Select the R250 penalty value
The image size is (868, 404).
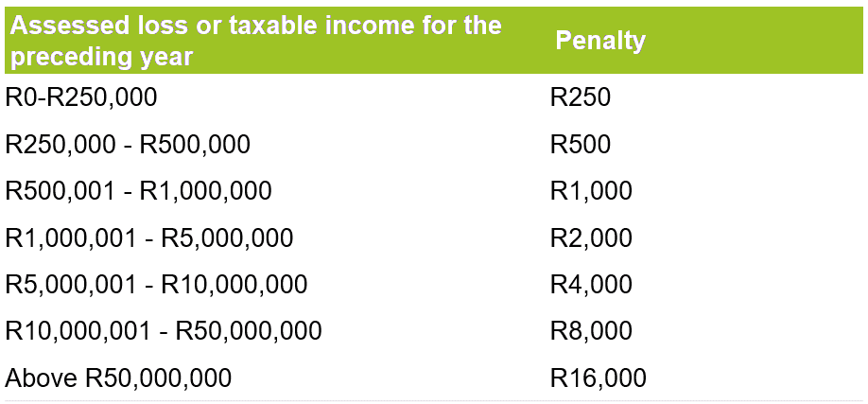(581, 97)
